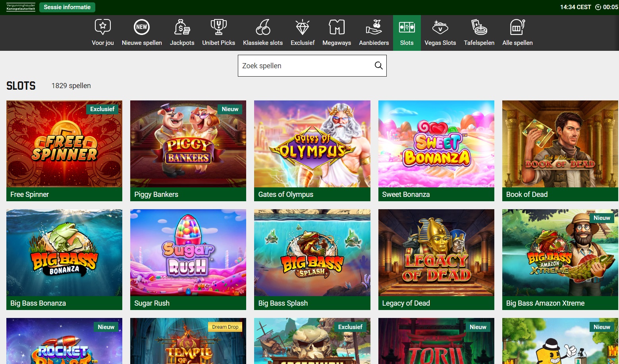
Task: Click the Sweet Bonanza title link
Action: coord(406,195)
